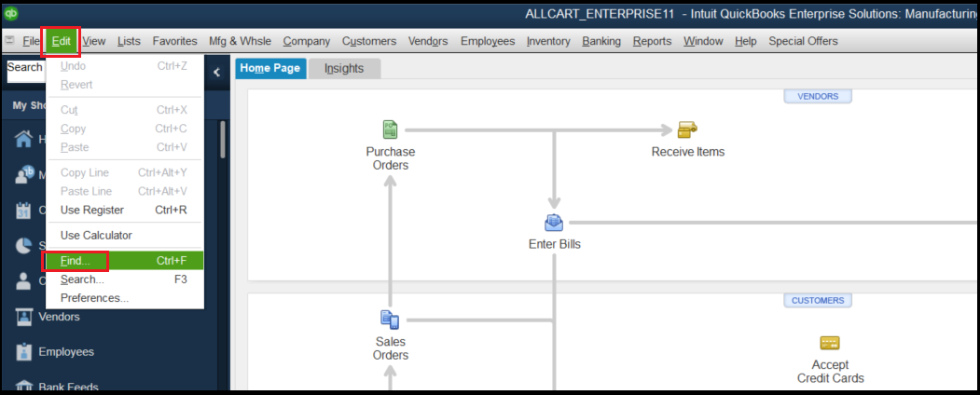Click the QuickBooks logo in title bar
980x395 pixels.
tap(11, 13)
